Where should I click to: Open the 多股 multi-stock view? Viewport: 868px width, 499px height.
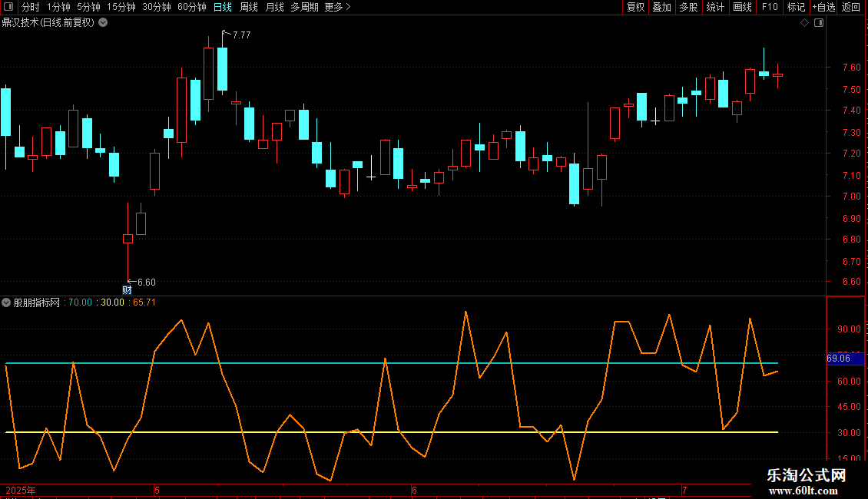tap(688, 7)
